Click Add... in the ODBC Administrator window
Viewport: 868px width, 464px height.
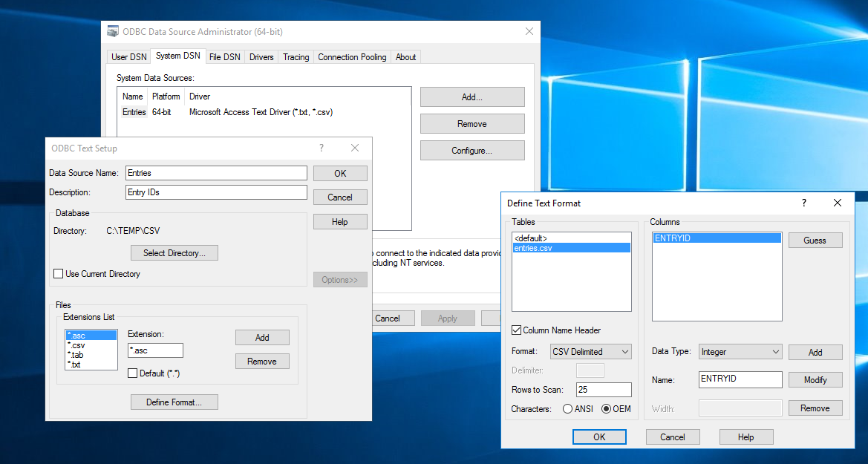[472, 97]
